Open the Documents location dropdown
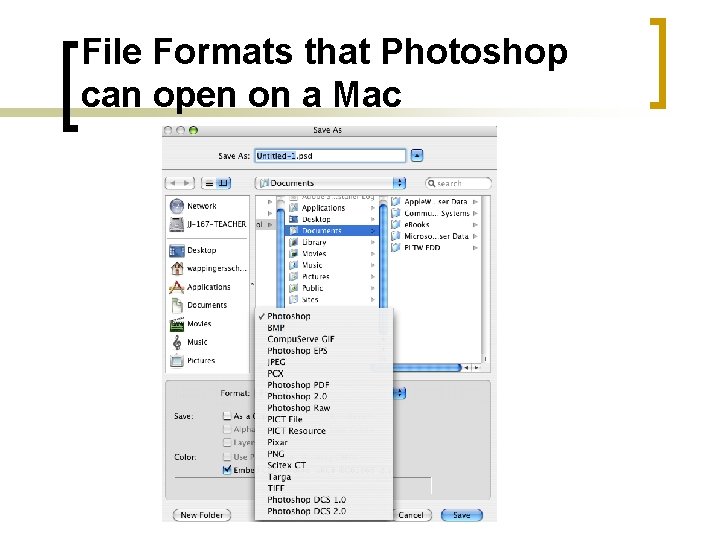The width and height of the screenshot is (720, 540). click(x=330, y=183)
